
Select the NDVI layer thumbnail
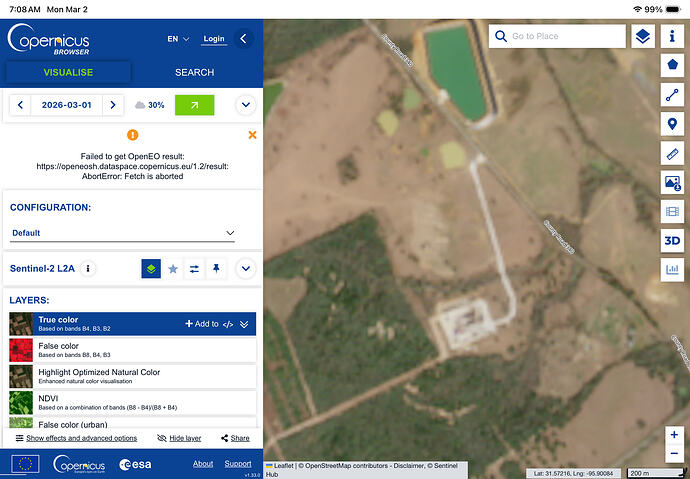(21, 403)
